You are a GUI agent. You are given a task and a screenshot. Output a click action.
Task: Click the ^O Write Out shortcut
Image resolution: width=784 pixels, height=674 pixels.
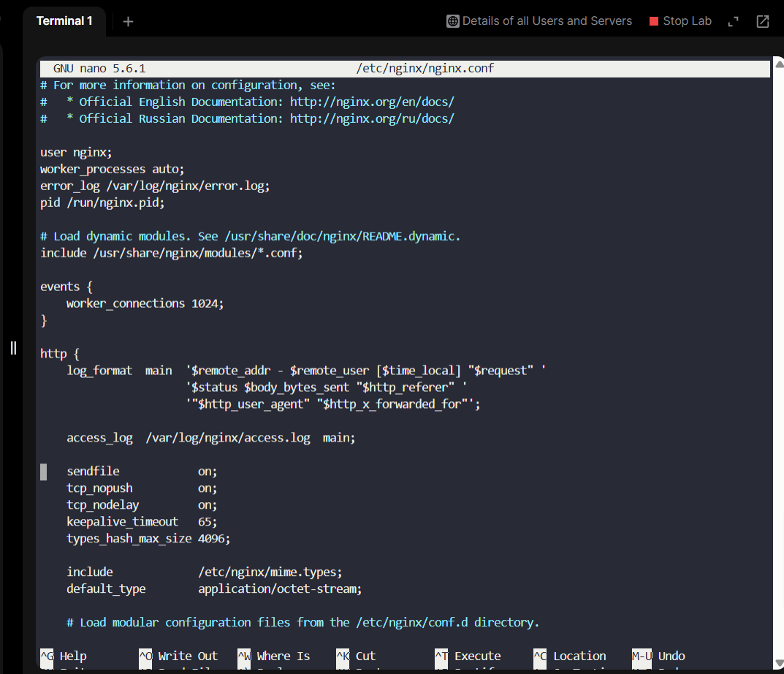(178, 656)
